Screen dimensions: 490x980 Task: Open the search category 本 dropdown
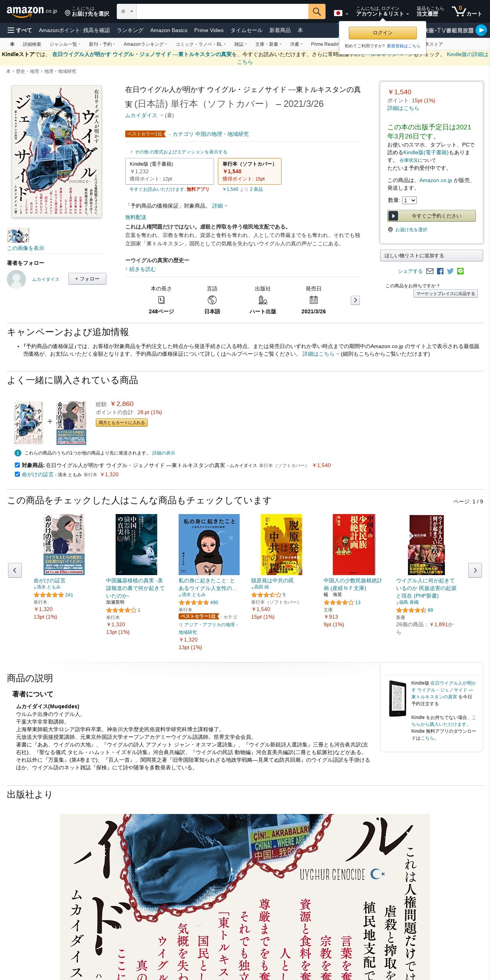click(x=127, y=11)
